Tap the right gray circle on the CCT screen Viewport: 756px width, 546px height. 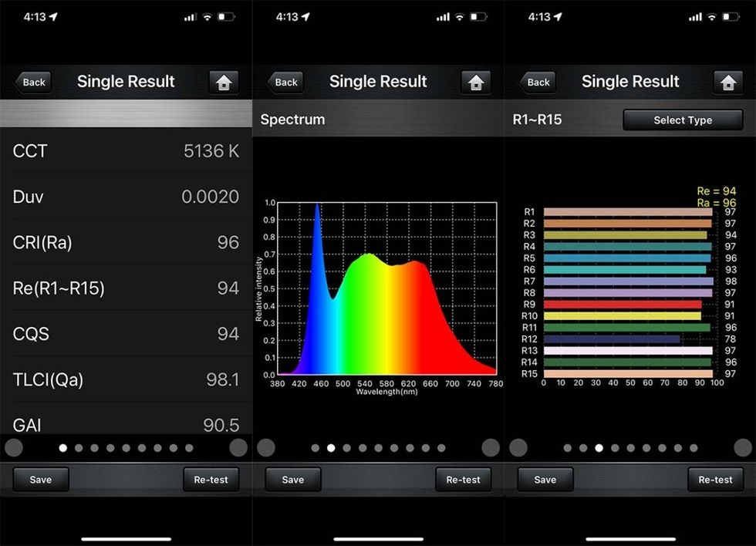238,448
